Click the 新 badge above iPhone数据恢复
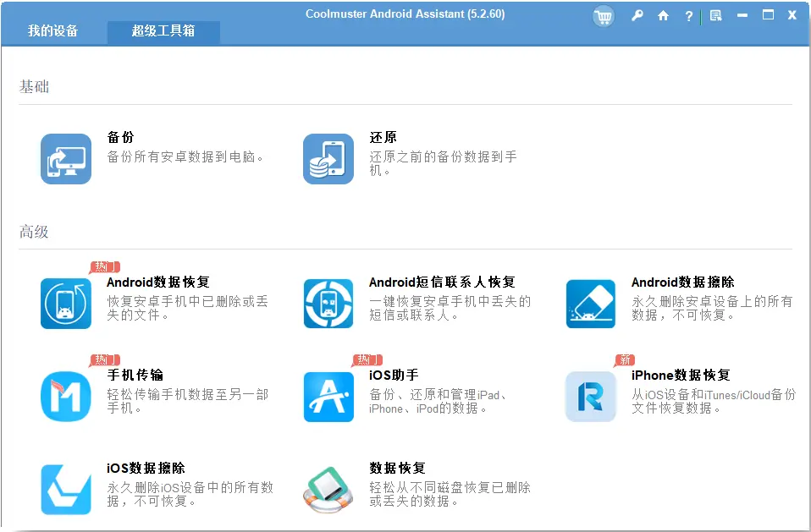 [625, 359]
